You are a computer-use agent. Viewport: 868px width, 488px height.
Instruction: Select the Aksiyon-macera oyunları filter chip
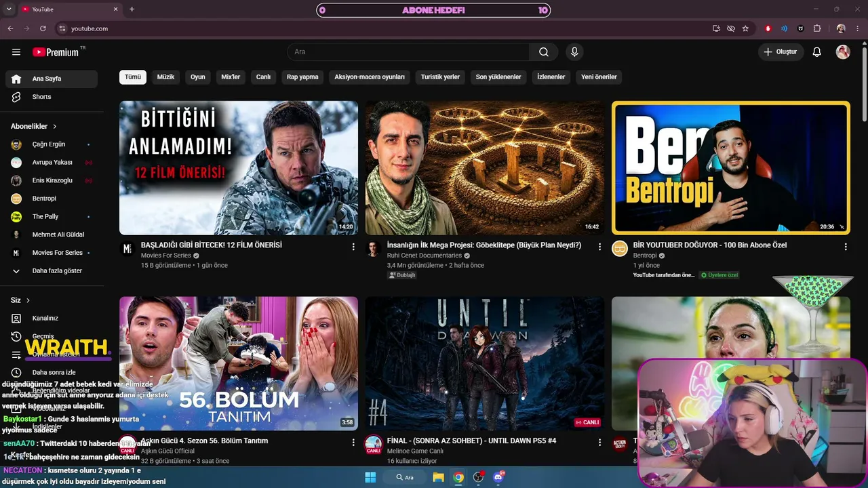(x=370, y=77)
